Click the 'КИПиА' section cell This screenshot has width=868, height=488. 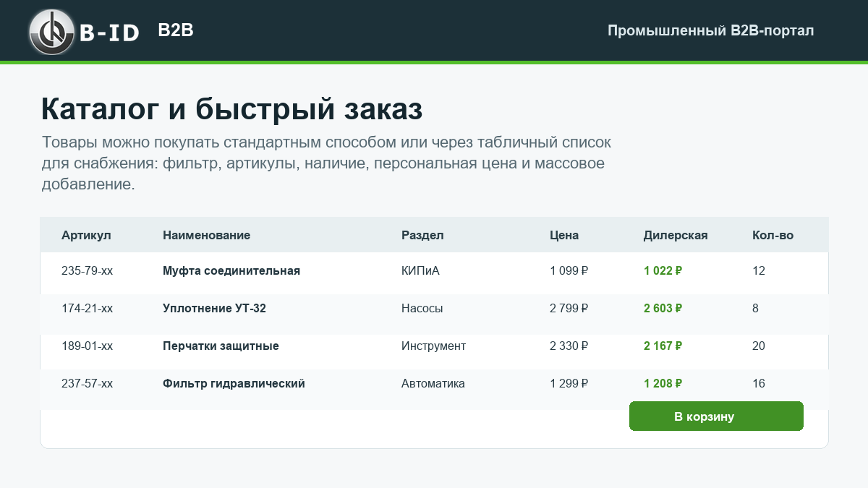pos(420,271)
